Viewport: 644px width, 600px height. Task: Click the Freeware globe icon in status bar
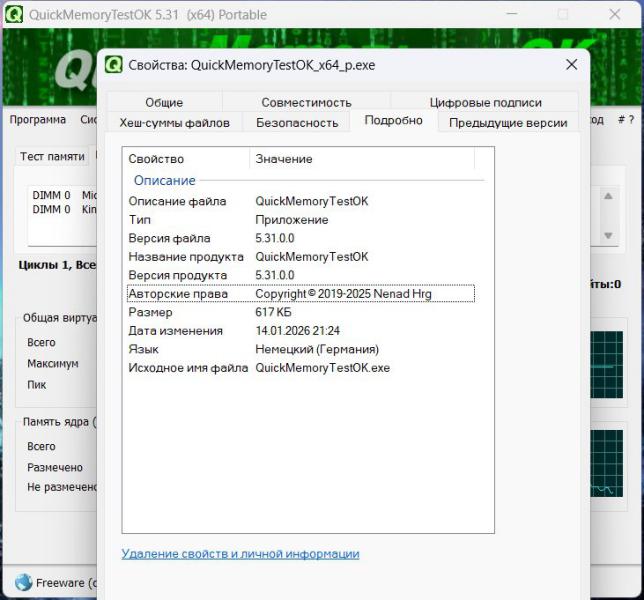tap(24, 582)
